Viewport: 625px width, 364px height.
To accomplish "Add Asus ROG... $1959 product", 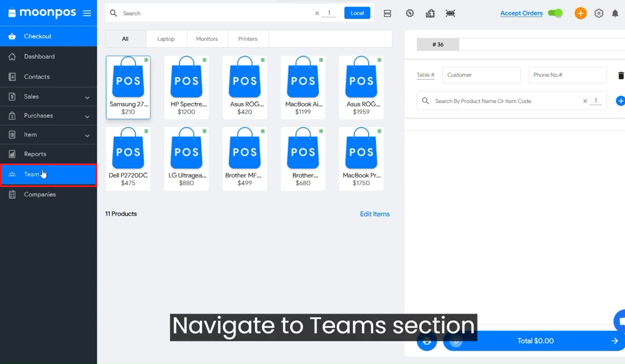I will 361,87.
